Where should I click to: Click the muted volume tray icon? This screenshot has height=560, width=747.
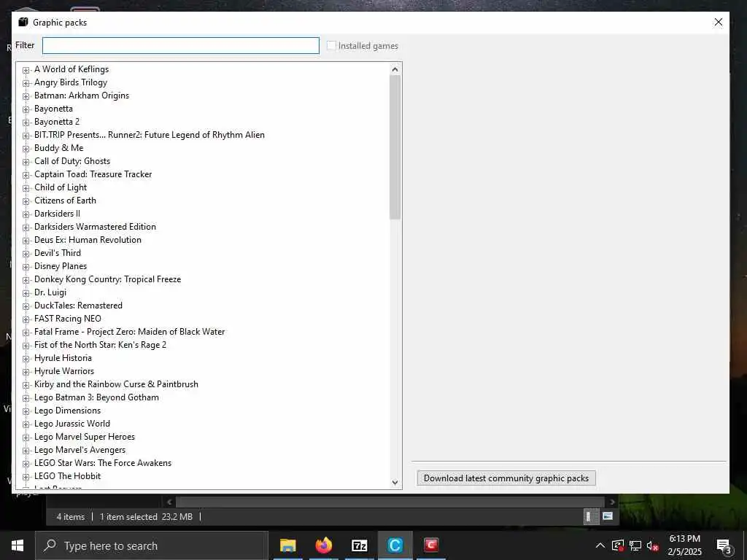(x=653, y=545)
